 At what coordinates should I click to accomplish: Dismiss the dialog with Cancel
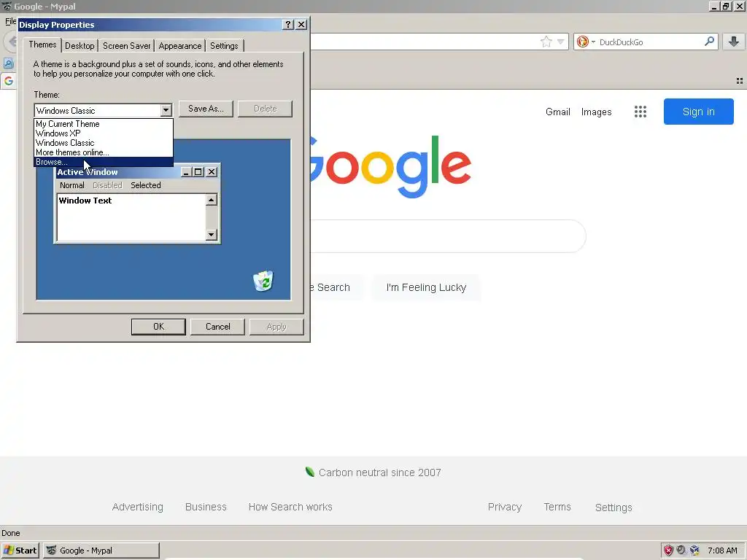(217, 327)
